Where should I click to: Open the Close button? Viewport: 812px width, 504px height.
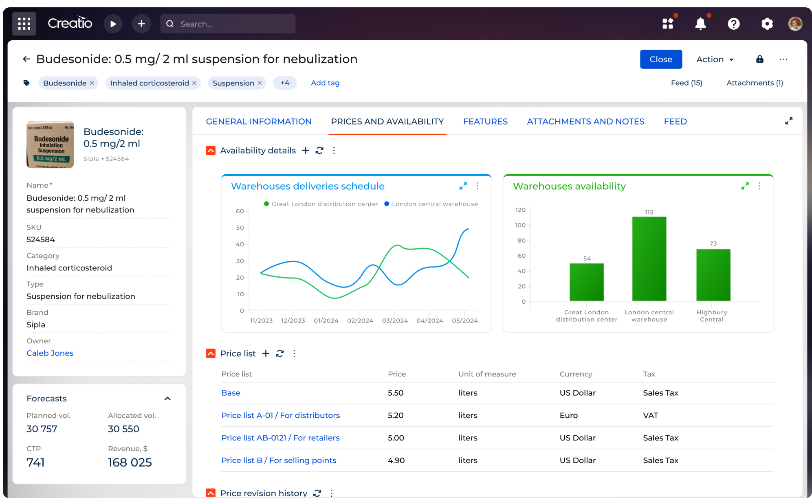(660, 59)
